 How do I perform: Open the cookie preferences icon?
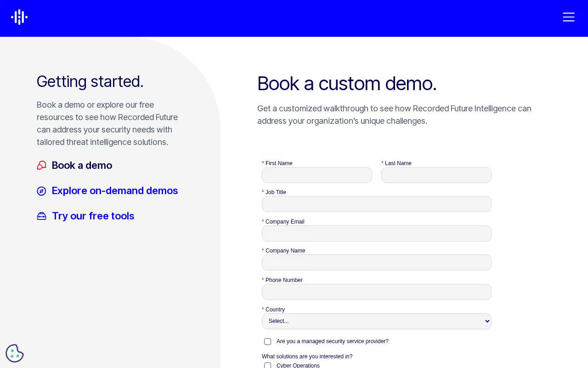[x=15, y=353]
